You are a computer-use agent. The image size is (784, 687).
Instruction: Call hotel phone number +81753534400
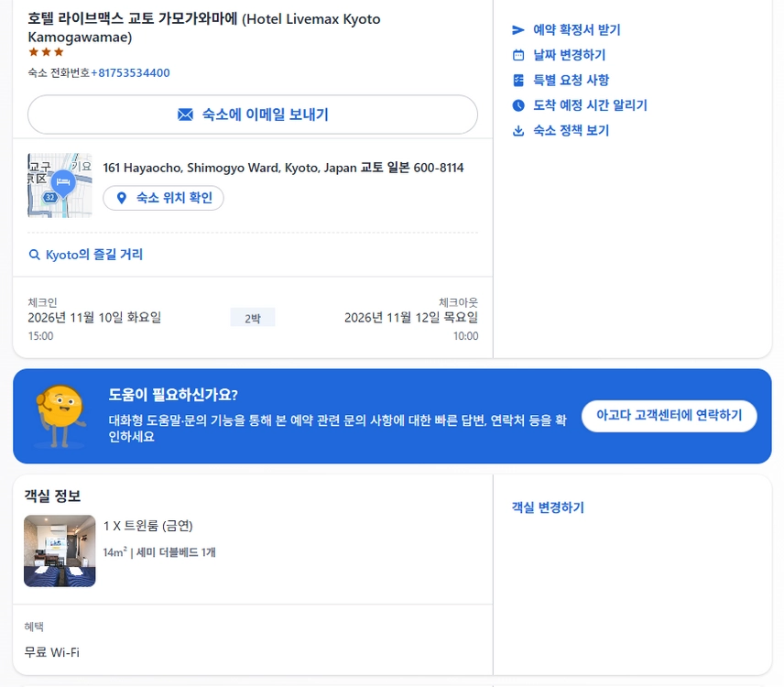130,73
